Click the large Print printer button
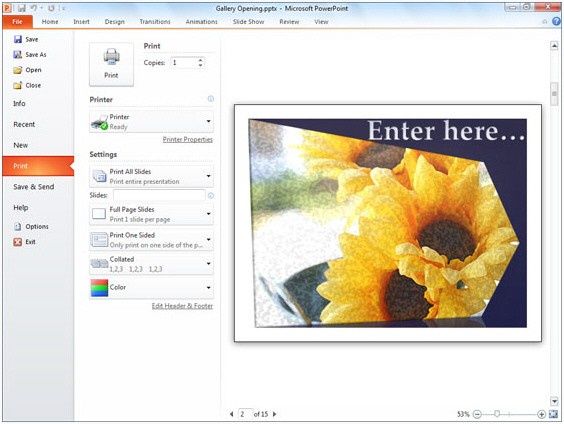Screen dimensions: 564x424 (x=111, y=64)
